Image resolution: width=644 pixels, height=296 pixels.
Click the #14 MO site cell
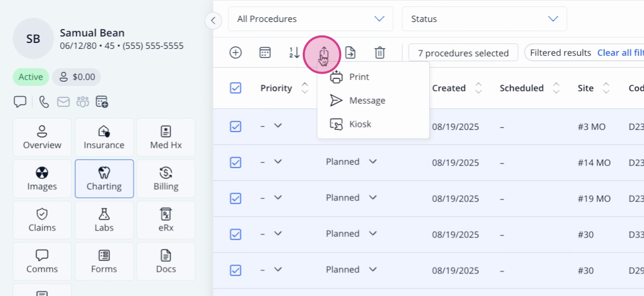594,163
